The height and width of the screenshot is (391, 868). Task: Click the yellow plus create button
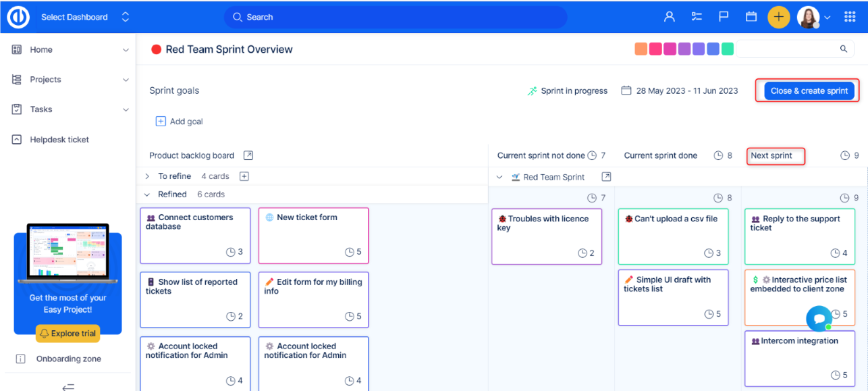point(778,17)
